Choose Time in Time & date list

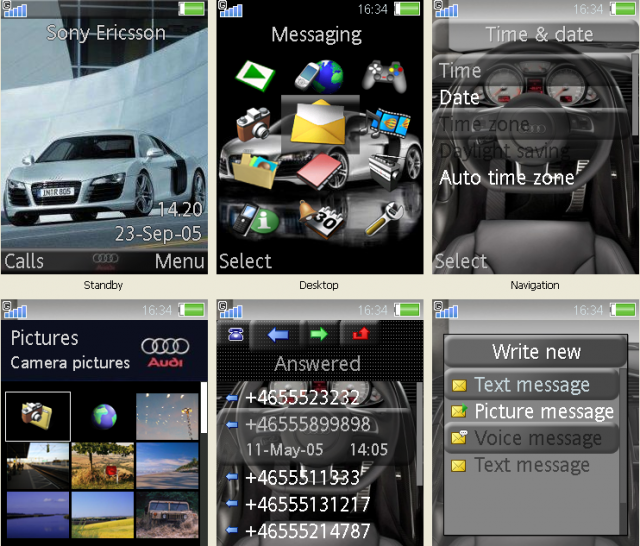point(533,71)
